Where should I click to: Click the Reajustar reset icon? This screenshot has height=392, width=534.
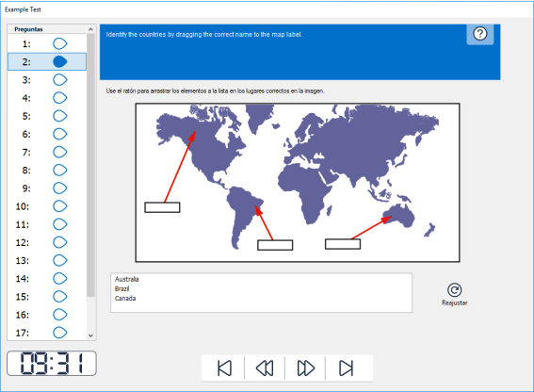point(454,290)
